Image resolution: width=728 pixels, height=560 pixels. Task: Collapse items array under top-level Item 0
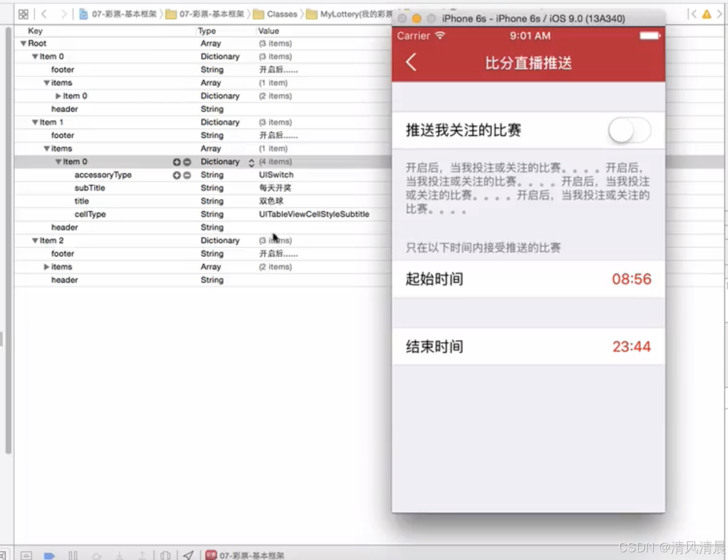[x=47, y=83]
